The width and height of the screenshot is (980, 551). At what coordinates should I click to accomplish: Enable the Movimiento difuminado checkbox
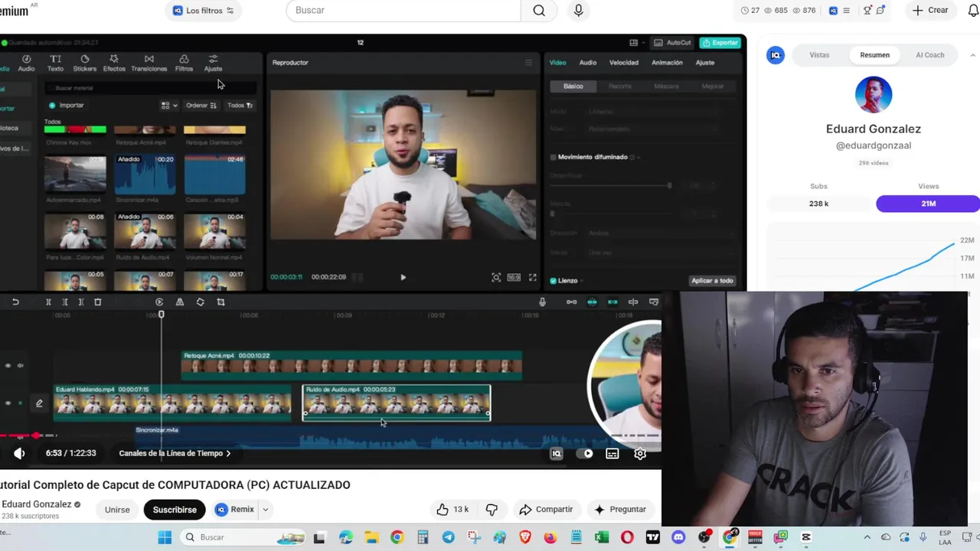click(x=554, y=157)
